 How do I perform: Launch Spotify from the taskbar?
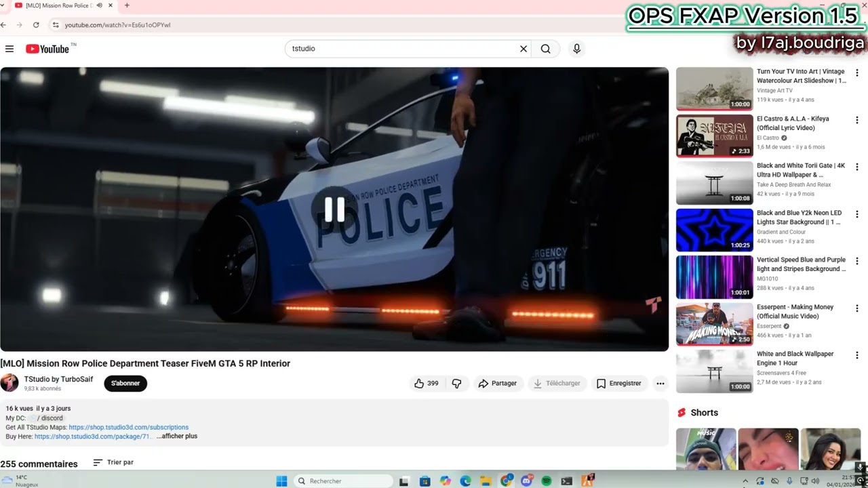(x=547, y=481)
